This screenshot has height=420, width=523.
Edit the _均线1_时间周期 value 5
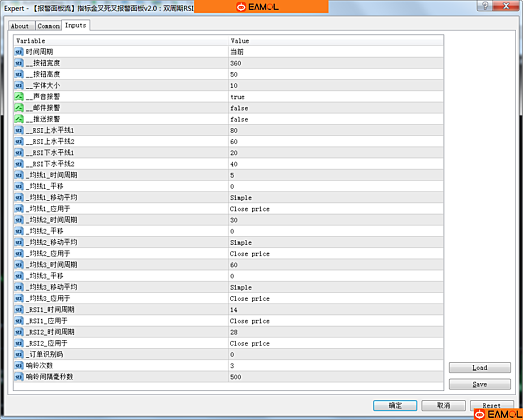pyautogui.click(x=336, y=175)
